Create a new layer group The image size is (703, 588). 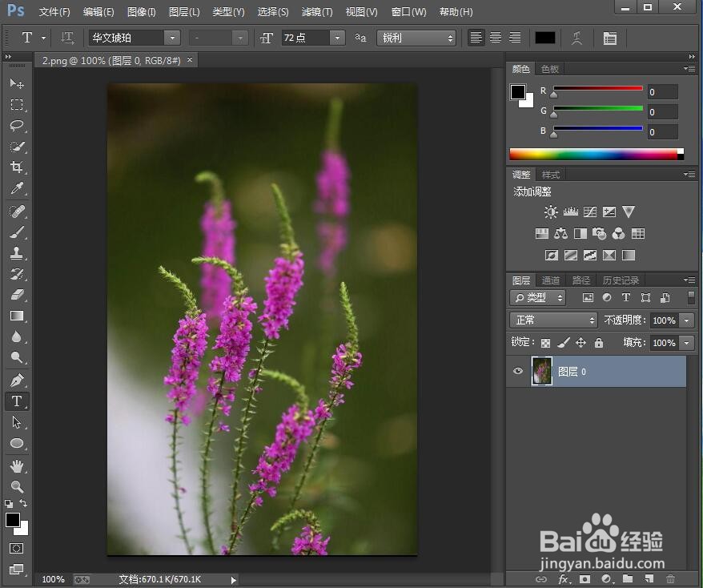628,579
